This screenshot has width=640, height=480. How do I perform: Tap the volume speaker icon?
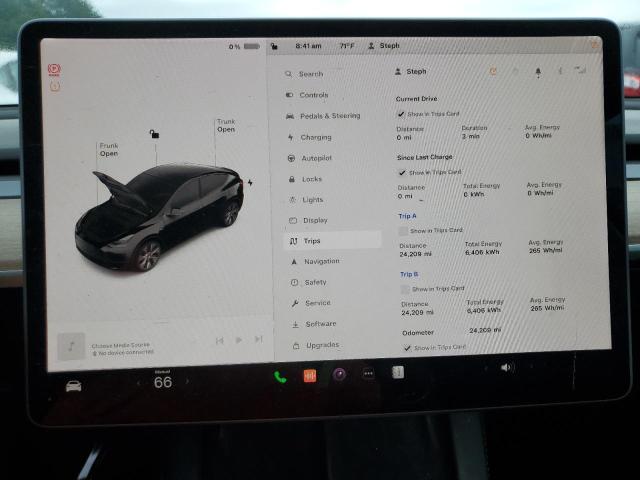tap(506, 367)
